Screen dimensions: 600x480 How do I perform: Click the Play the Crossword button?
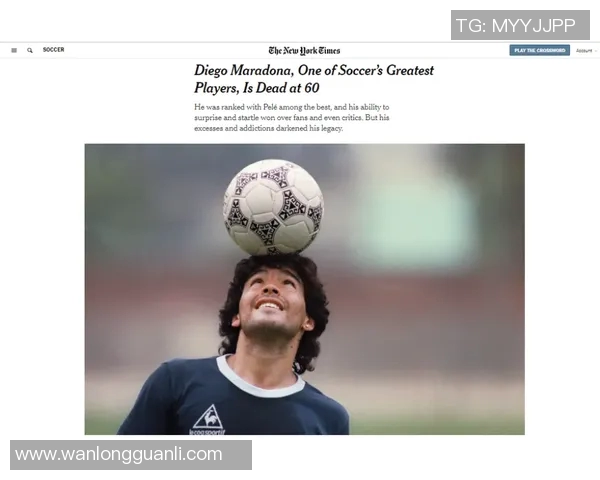tap(540, 50)
